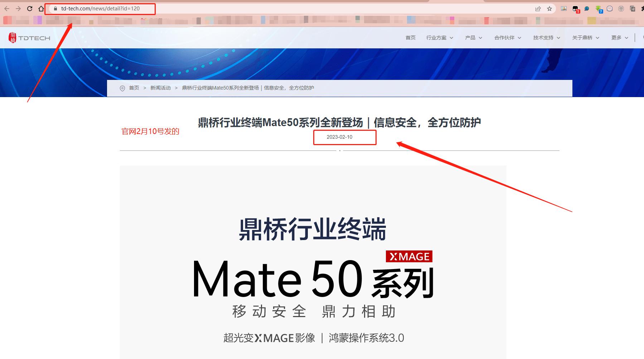Open the browser home page icon
644x359 pixels.
[42, 9]
